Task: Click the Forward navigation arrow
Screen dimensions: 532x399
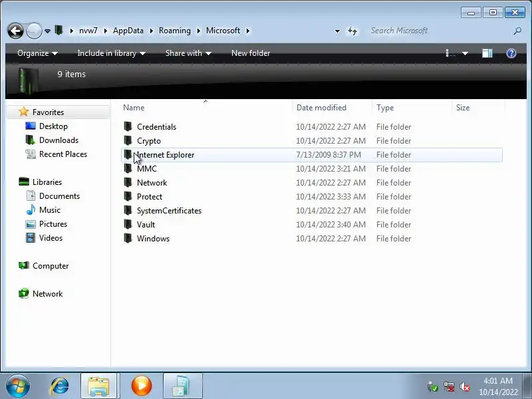Action: (34, 31)
